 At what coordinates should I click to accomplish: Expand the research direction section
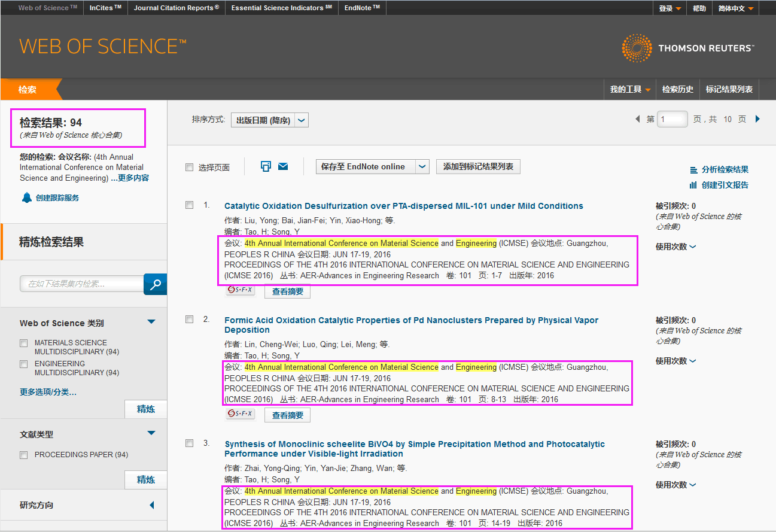tap(152, 505)
